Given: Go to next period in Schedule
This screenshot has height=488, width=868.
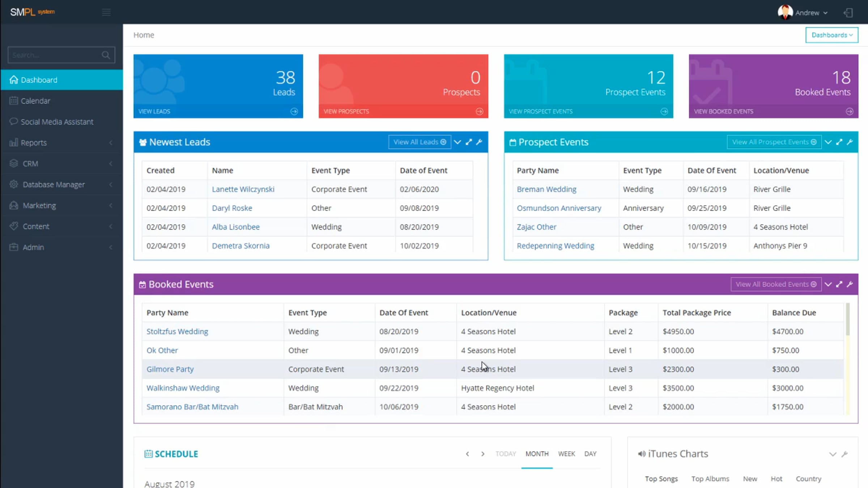Looking at the screenshot, I should pos(483,454).
